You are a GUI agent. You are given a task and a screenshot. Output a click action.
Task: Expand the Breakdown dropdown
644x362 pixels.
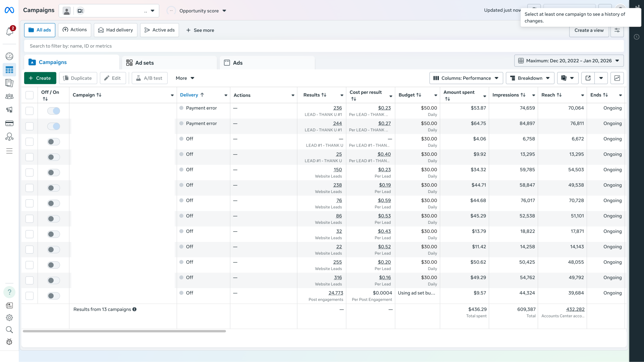click(x=530, y=78)
